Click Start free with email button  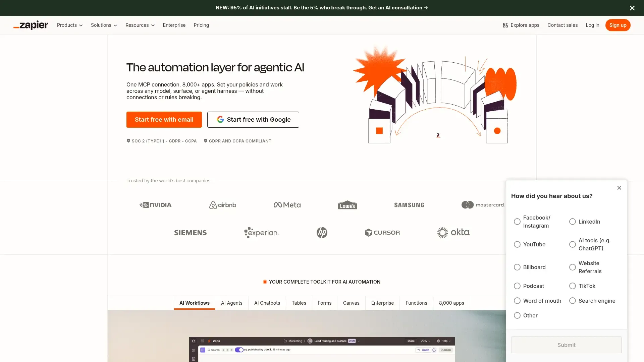tap(164, 120)
